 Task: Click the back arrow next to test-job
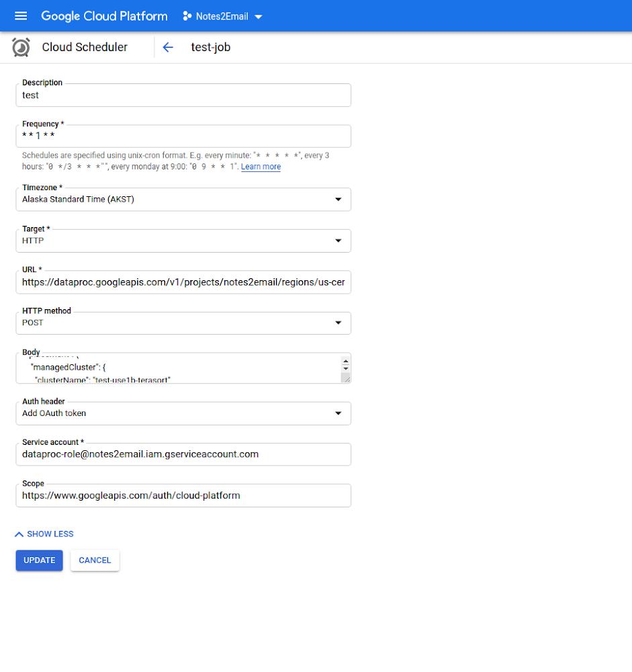pos(167,47)
